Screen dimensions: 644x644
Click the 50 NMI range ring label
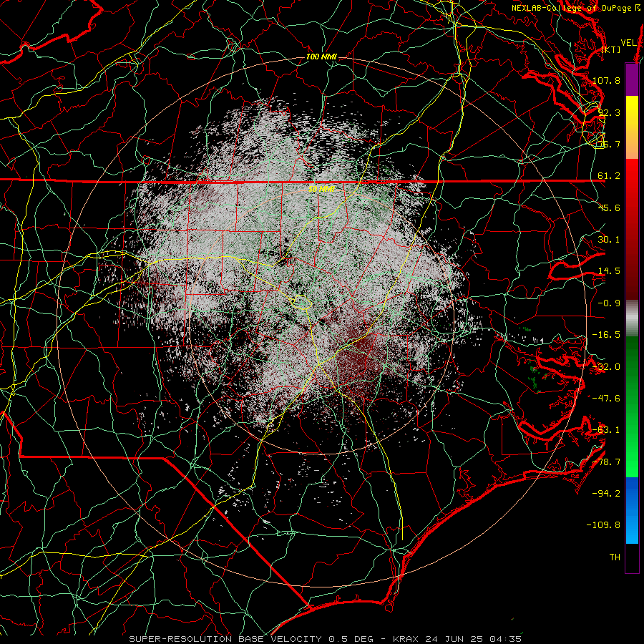321,189
